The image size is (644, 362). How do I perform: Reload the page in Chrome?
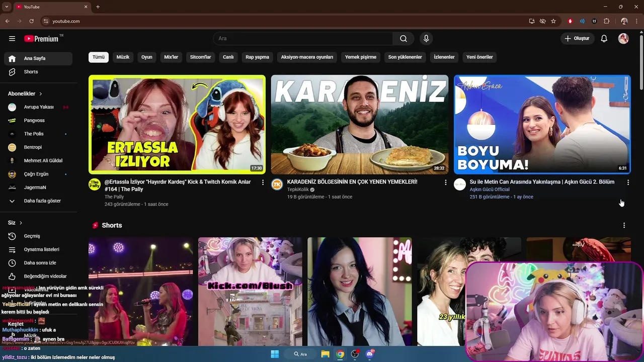pos(31,21)
